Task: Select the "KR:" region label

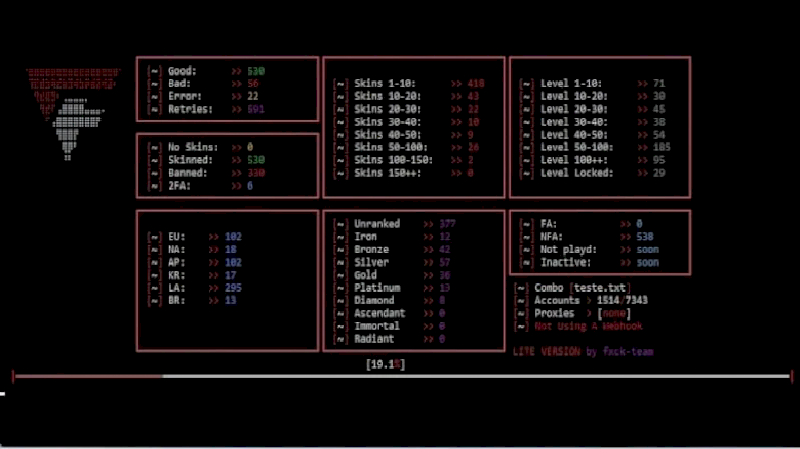Action: tap(177, 275)
